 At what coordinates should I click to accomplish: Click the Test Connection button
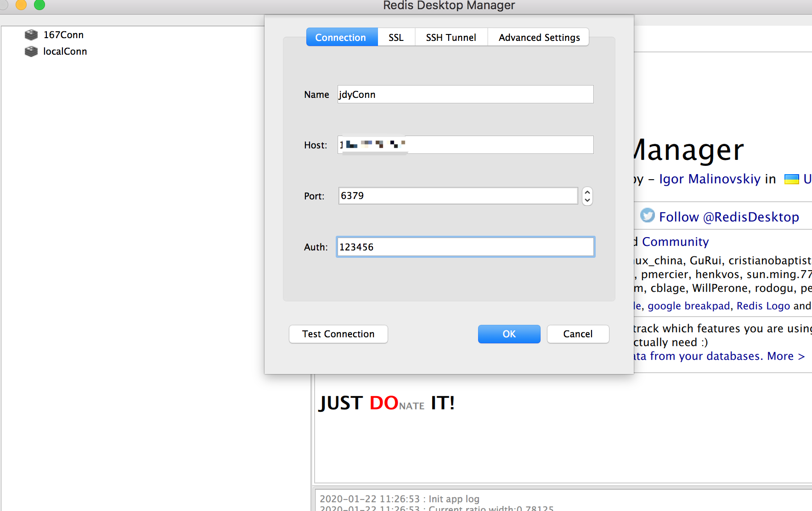tap(338, 334)
